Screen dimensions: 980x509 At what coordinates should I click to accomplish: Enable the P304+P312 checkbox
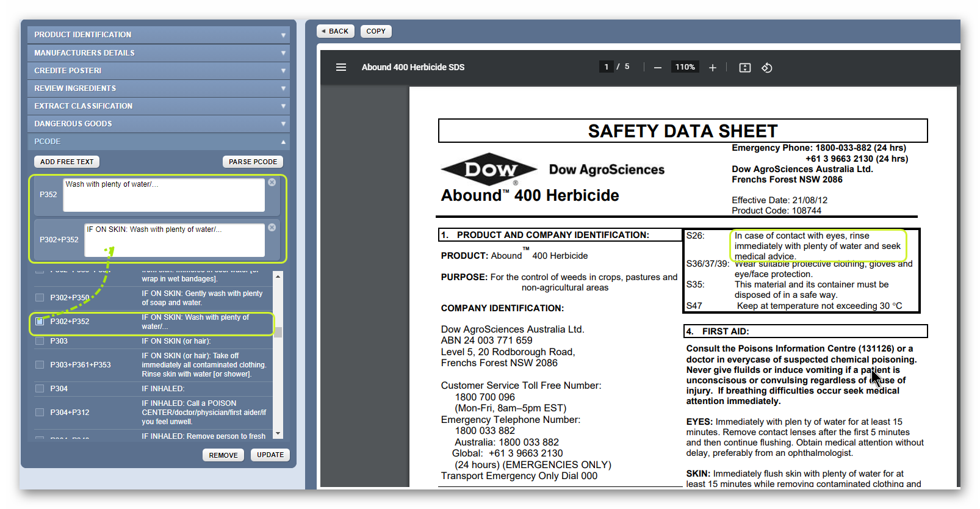(40, 413)
